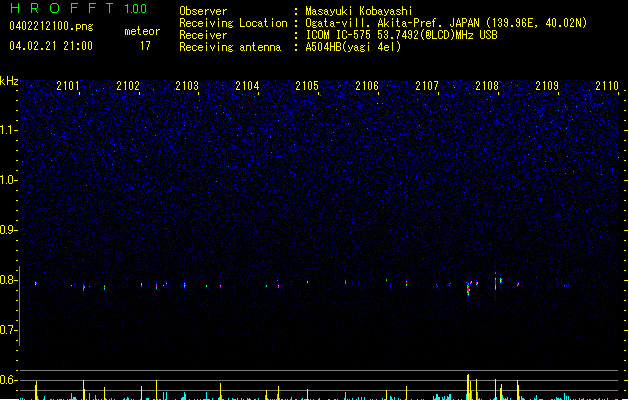Click the 'Receiver' field label

[x=203, y=35]
